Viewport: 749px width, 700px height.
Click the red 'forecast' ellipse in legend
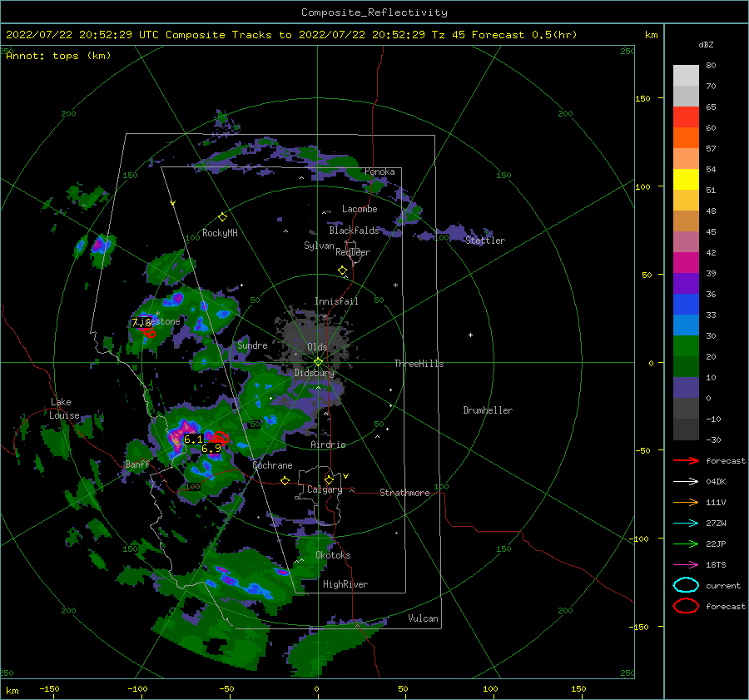(686, 606)
